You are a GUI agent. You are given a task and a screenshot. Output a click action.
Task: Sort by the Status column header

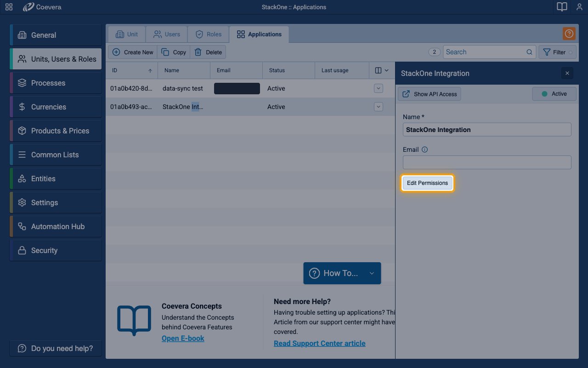(288, 70)
